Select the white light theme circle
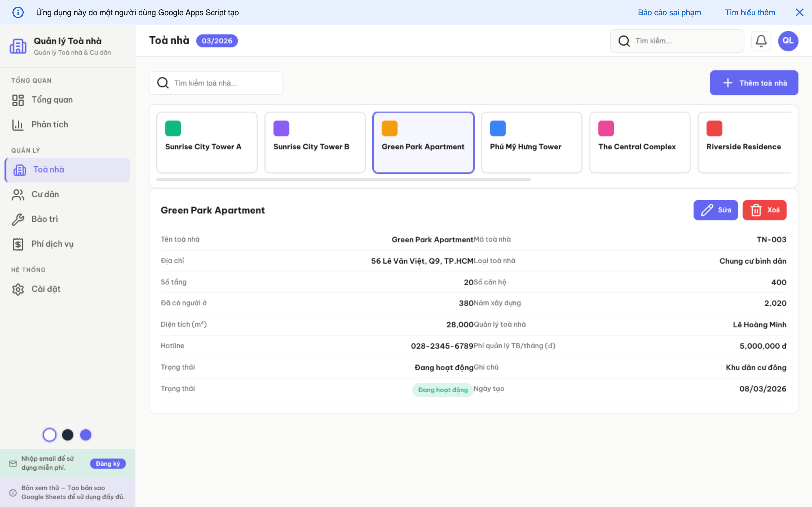This screenshot has height=507, width=812. pyautogui.click(x=50, y=435)
